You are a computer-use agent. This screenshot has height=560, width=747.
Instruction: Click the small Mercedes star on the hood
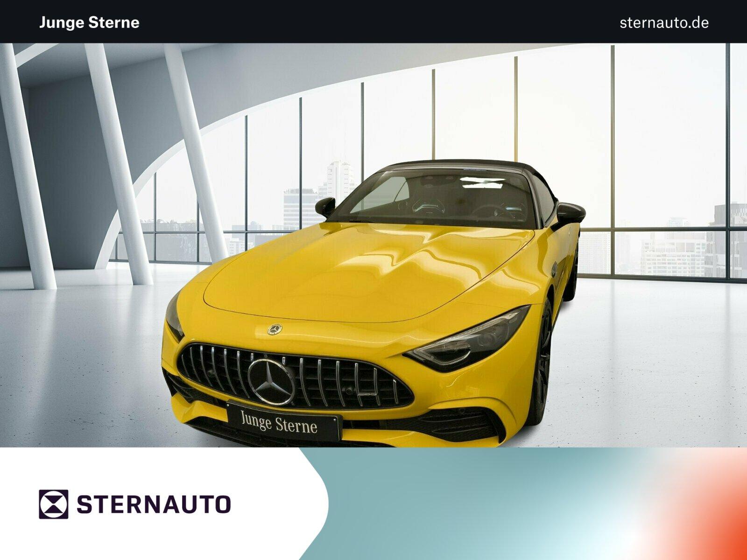[275, 329]
